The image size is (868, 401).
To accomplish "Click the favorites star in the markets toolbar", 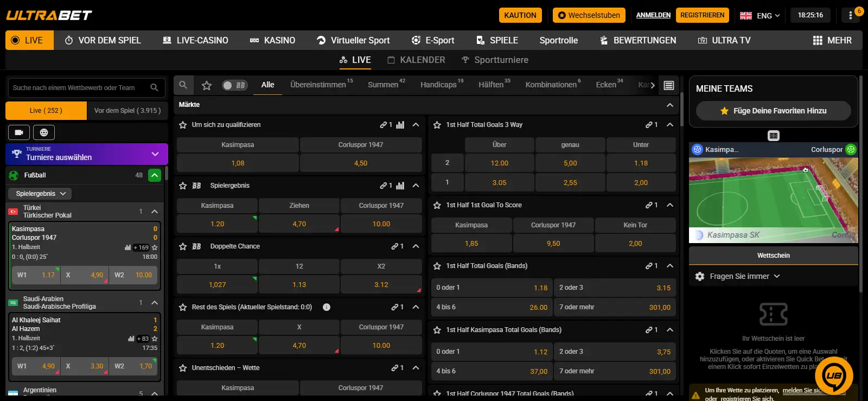I will click(x=207, y=85).
